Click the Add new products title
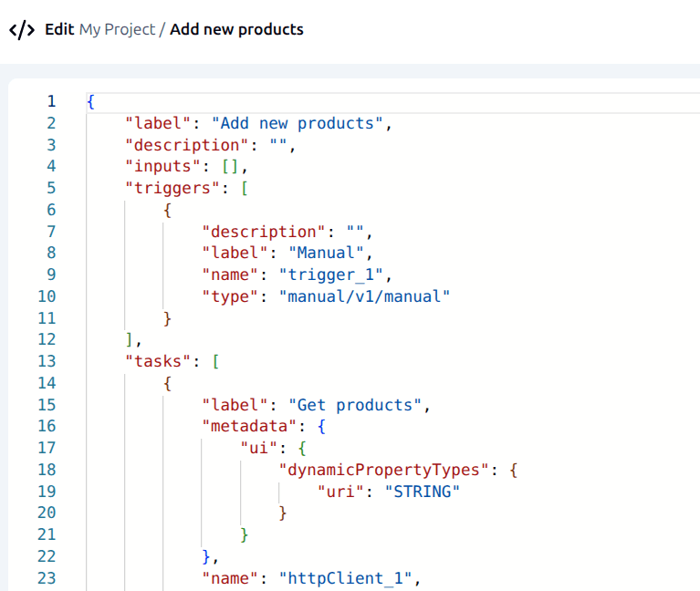The image size is (700, 591). click(x=236, y=29)
